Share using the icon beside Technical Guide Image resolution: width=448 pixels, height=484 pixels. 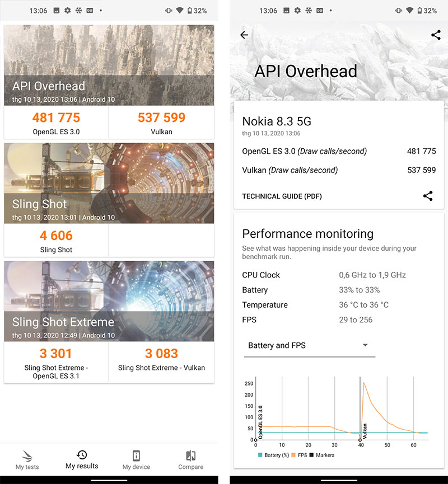pos(428,196)
